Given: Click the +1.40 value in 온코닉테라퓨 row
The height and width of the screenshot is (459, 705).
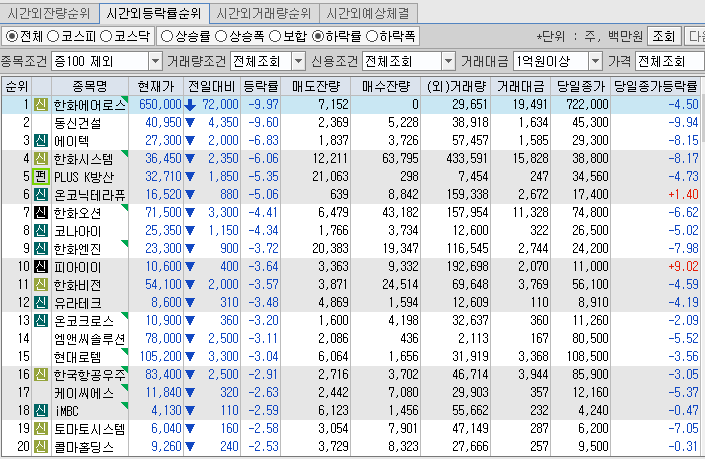Looking at the screenshot, I should point(683,195).
